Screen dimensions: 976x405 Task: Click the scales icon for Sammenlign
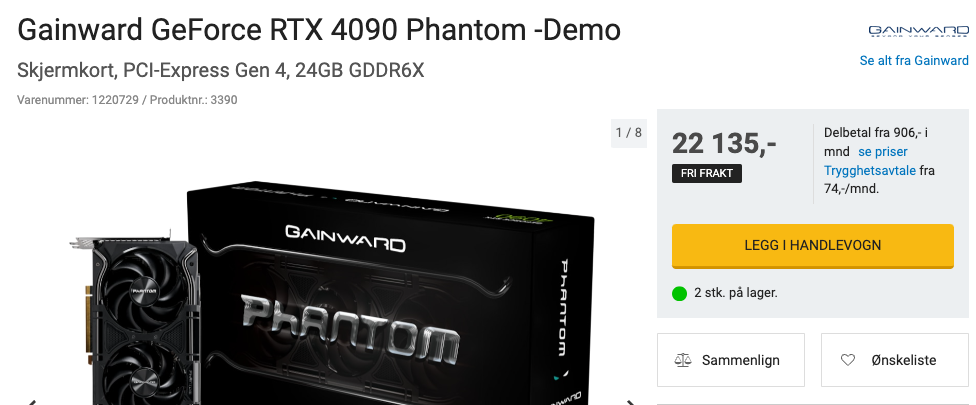click(x=683, y=360)
